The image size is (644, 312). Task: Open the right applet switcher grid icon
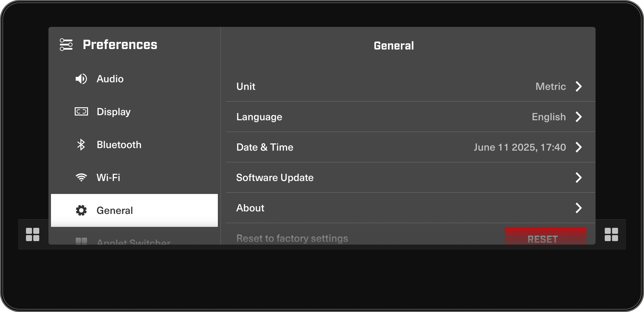[612, 234]
